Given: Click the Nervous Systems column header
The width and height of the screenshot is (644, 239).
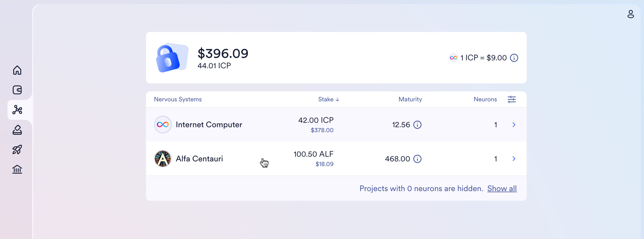Looking at the screenshot, I should (x=178, y=99).
